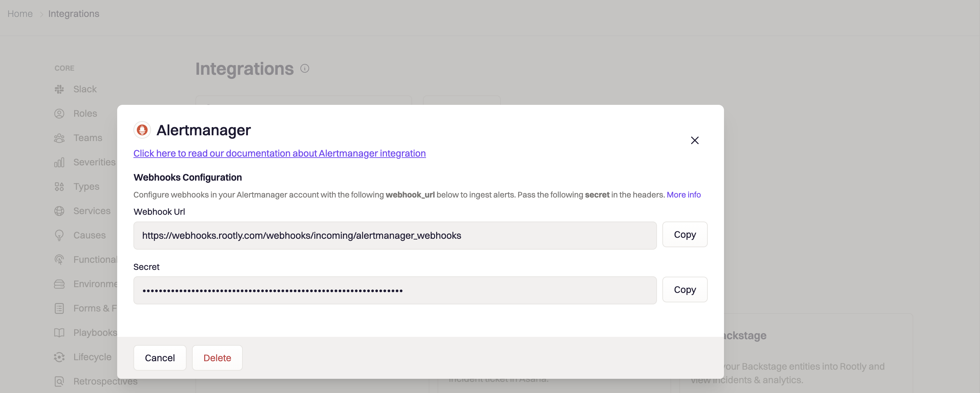Click the CORE section label
Viewport: 980px width, 393px height.
tap(64, 68)
